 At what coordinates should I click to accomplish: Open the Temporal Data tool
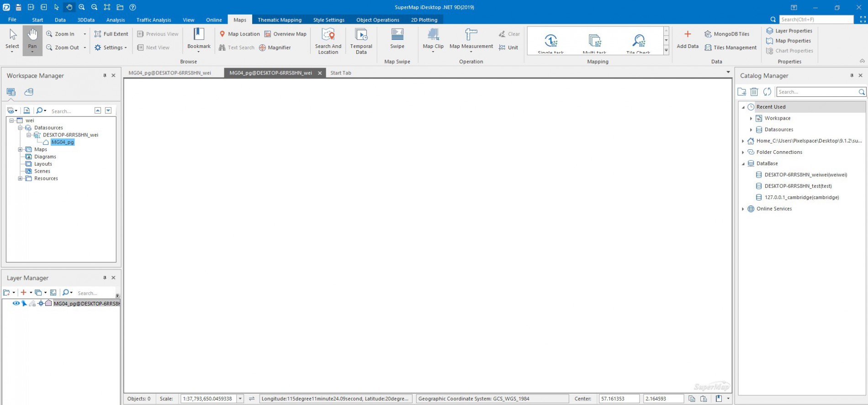pos(361,41)
